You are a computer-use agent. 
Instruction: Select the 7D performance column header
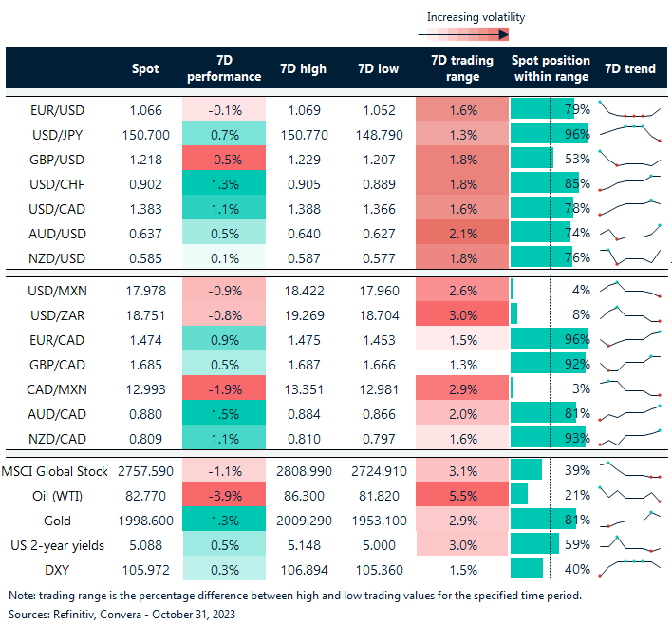point(224,68)
